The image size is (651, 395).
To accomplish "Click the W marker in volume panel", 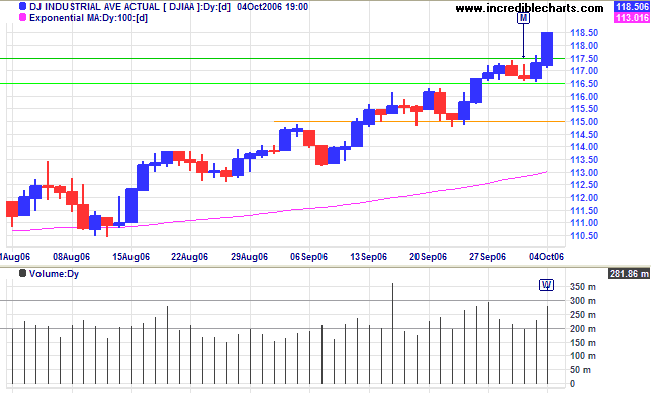I will coord(546,285).
